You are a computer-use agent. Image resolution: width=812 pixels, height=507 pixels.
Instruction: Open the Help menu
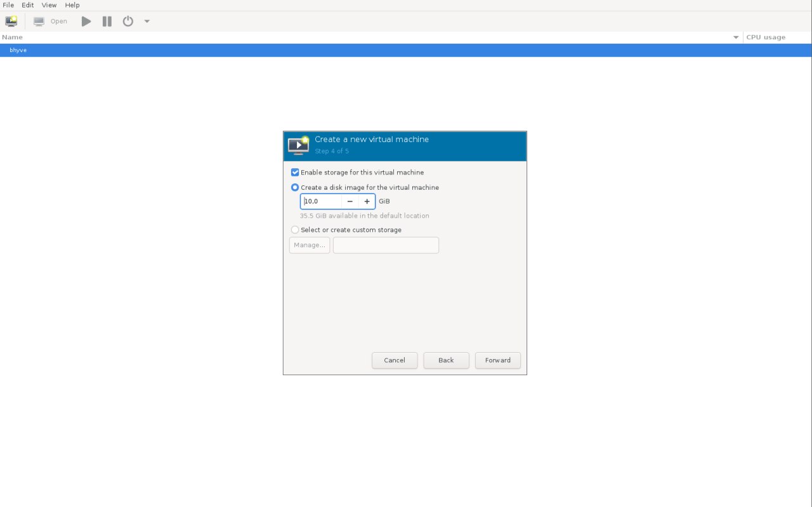[72, 5]
